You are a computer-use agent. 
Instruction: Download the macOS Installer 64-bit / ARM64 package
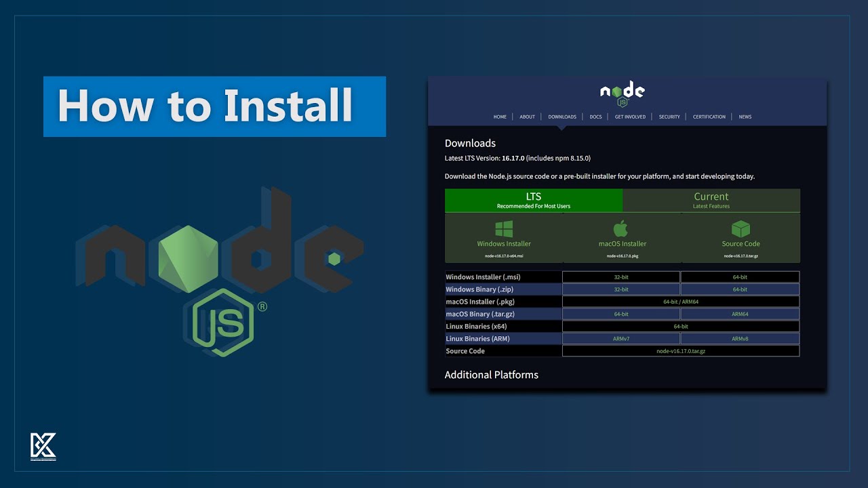point(681,302)
